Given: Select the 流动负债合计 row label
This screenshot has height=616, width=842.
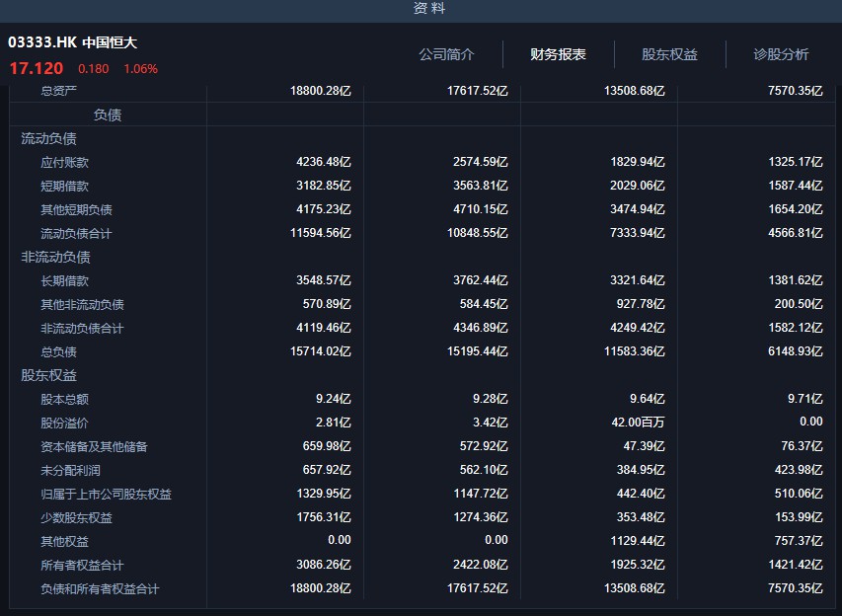Looking at the screenshot, I should 76,233.
